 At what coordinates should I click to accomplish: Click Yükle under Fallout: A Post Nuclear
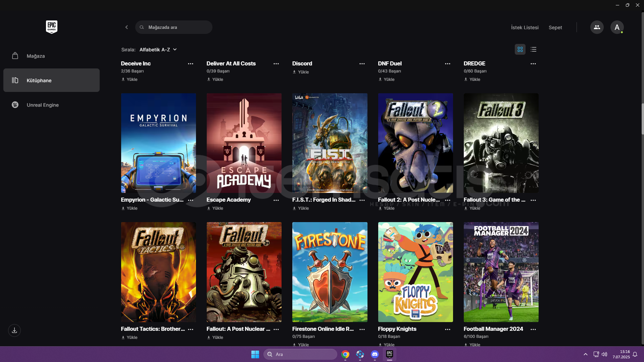(x=215, y=338)
